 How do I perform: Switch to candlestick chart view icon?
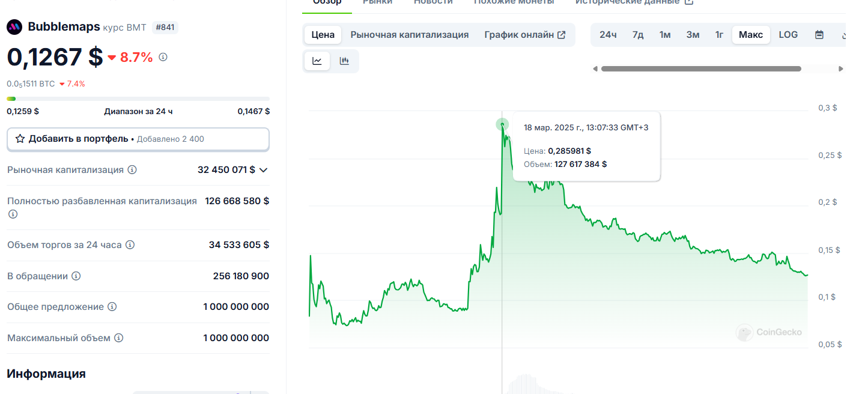pyautogui.click(x=344, y=61)
